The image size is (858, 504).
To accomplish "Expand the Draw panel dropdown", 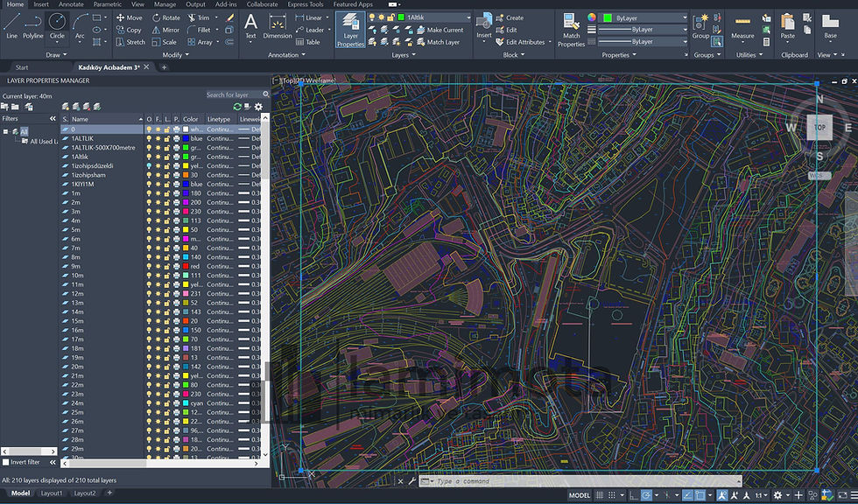I will pyautogui.click(x=56, y=54).
